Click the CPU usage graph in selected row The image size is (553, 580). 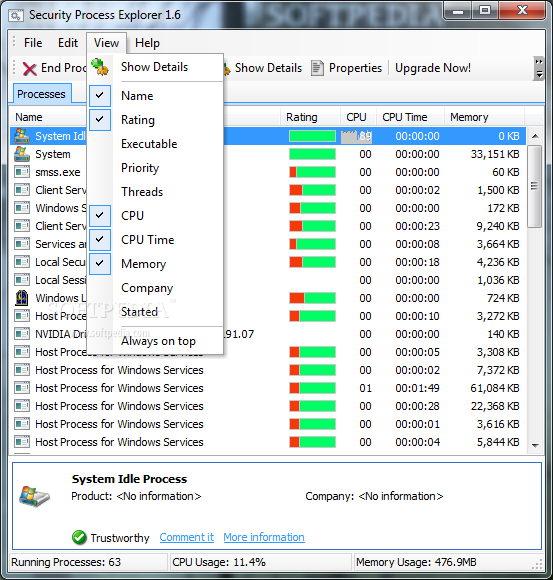pyautogui.click(x=356, y=136)
